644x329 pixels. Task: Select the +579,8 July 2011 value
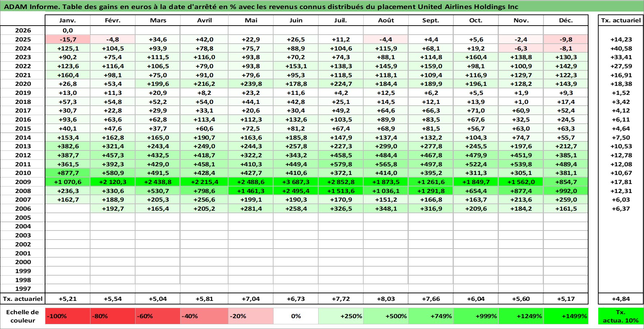341,164
